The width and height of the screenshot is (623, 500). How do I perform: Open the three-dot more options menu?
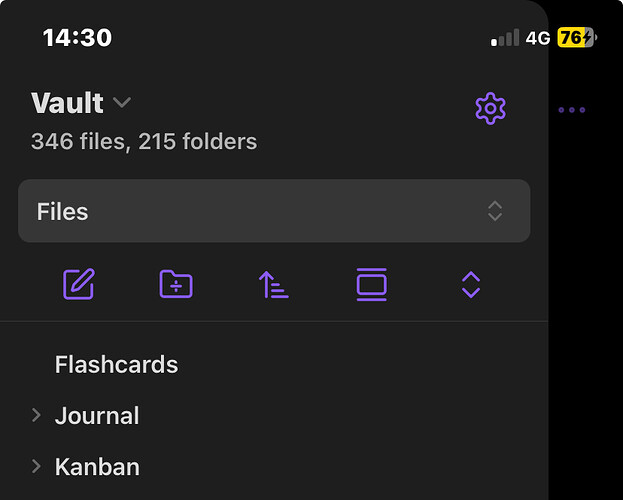click(x=572, y=110)
